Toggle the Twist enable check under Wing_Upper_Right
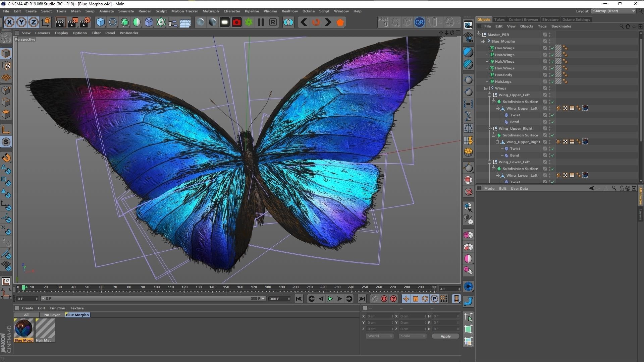This screenshot has width=644, height=362. (x=552, y=149)
